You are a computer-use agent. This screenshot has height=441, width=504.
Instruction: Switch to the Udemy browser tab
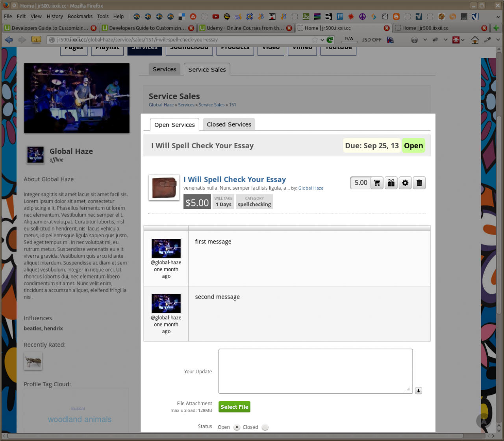coord(245,28)
